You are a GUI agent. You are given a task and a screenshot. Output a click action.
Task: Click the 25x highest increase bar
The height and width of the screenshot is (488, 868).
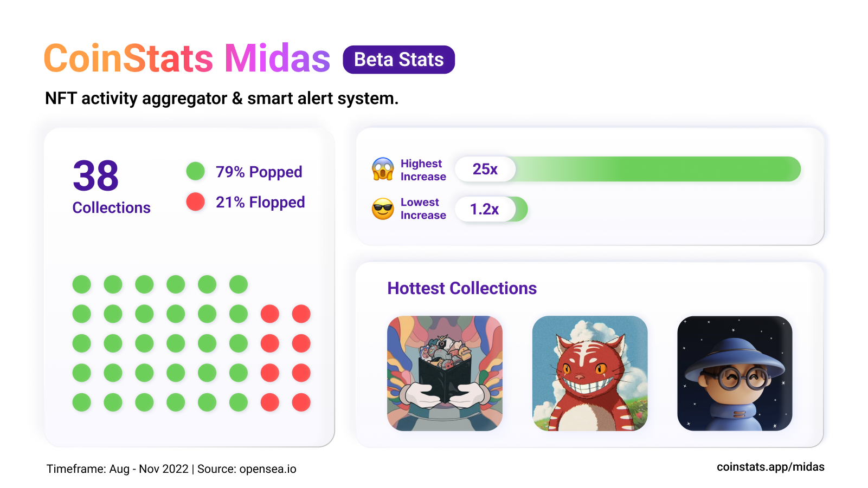click(x=628, y=169)
